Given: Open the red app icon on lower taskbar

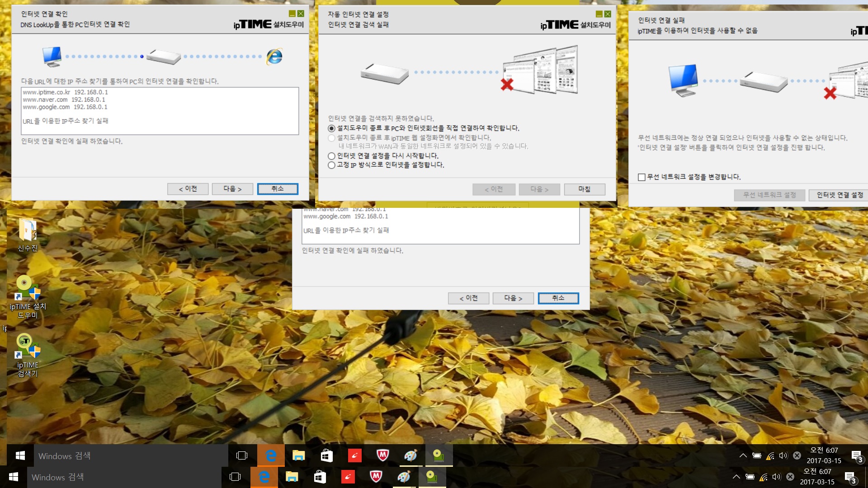Looking at the screenshot, I should 348,477.
